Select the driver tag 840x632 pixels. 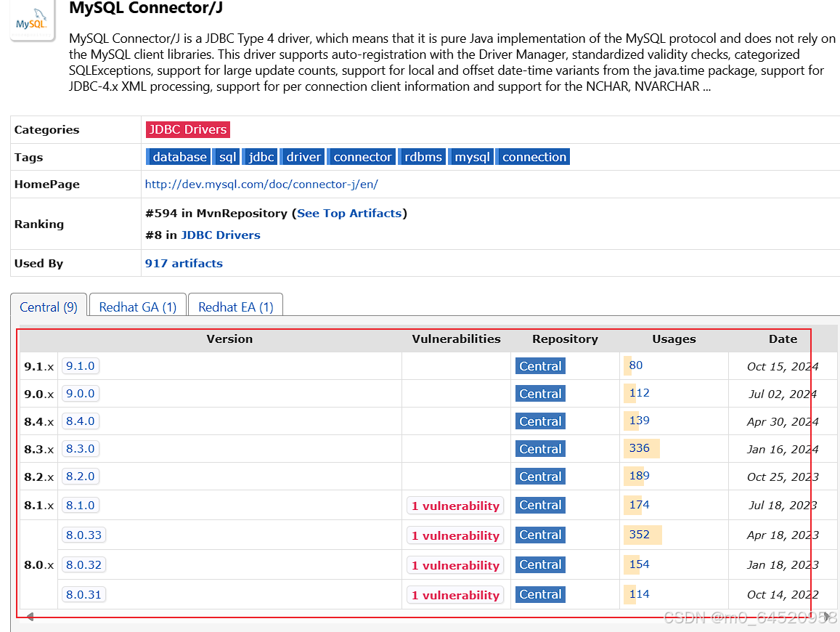(x=303, y=157)
